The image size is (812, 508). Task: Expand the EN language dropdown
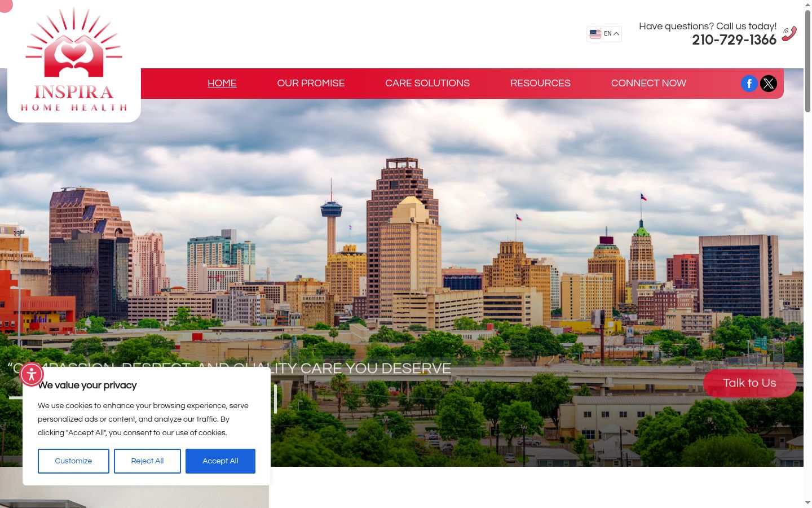click(x=604, y=34)
